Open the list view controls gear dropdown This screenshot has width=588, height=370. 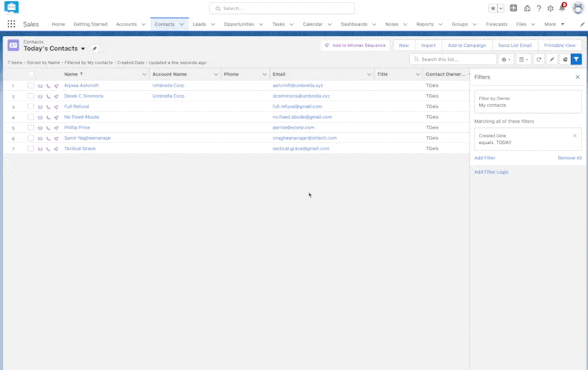coord(506,59)
